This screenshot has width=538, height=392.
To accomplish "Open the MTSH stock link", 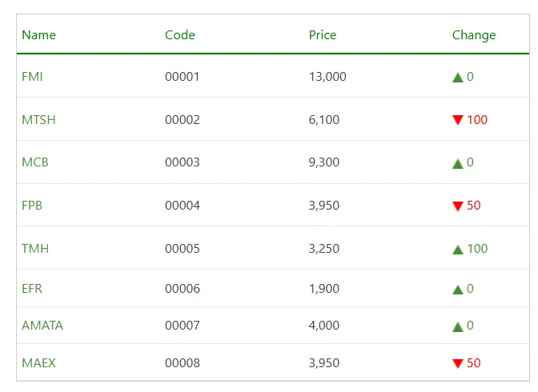I will [x=38, y=120].
